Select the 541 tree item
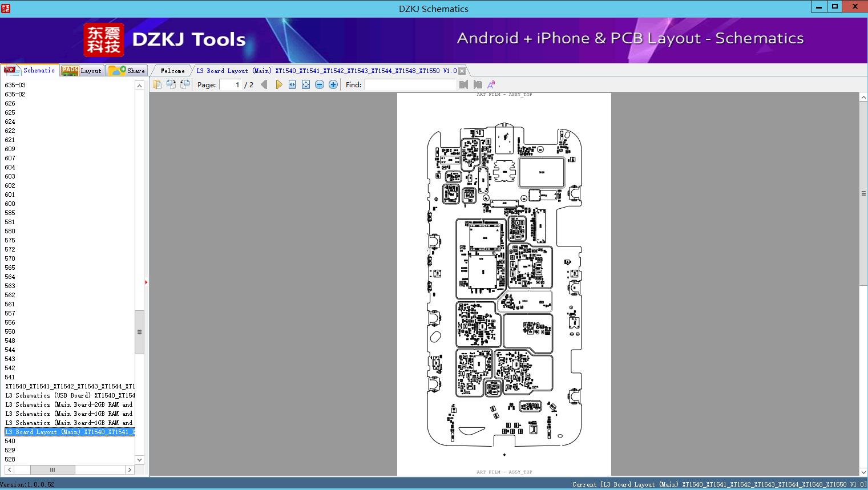Image resolution: width=868 pixels, height=490 pixels. pyautogui.click(x=10, y=377)
